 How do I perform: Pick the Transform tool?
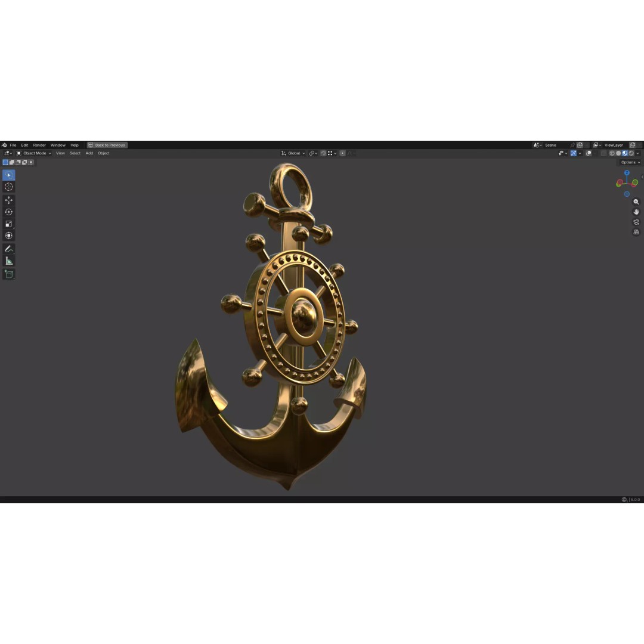pyautogui.click(x=8, y=236)
